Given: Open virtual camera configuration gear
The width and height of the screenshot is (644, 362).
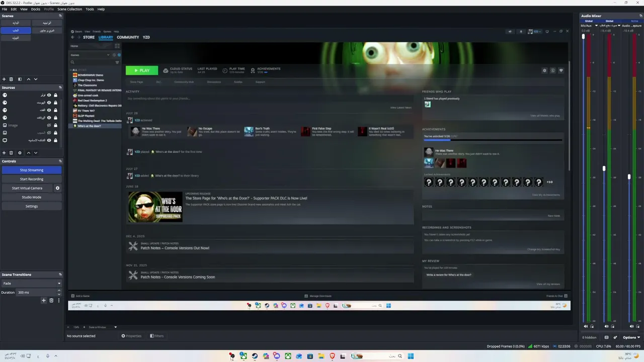Looking at the screenshot, I should click(x=57, y=188).
